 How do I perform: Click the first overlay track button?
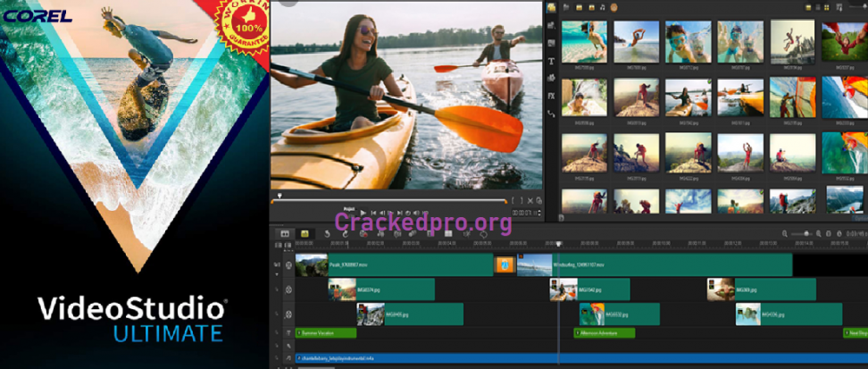pos(288,289)
